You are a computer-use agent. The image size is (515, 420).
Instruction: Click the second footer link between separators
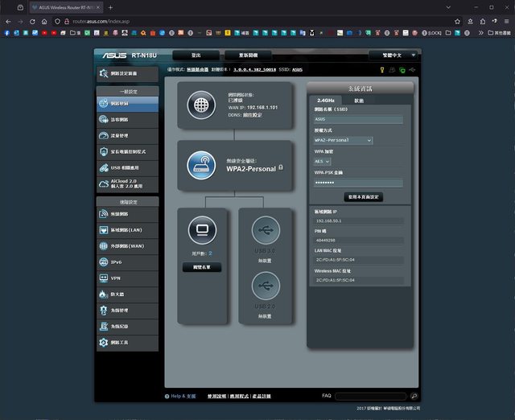(x=240, y=397)
